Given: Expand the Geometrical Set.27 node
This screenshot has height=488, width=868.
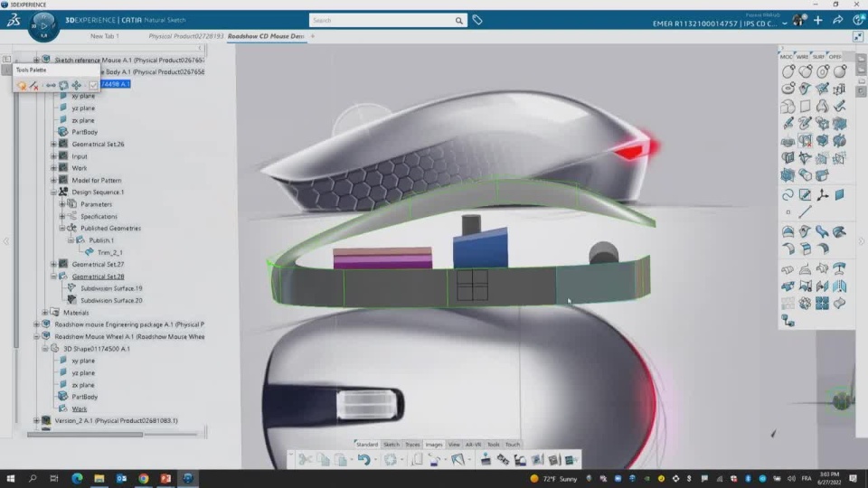Looking at the screenshot, I should tap(53, 265).
